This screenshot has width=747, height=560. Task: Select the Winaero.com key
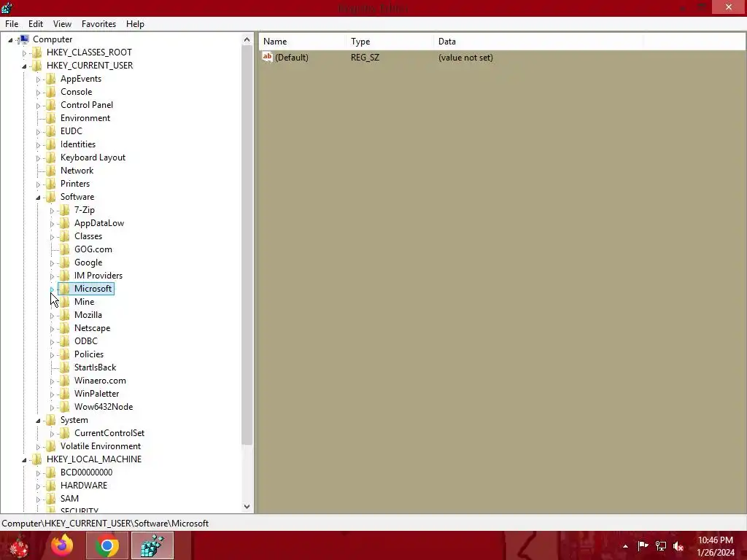tap(100, 381)
